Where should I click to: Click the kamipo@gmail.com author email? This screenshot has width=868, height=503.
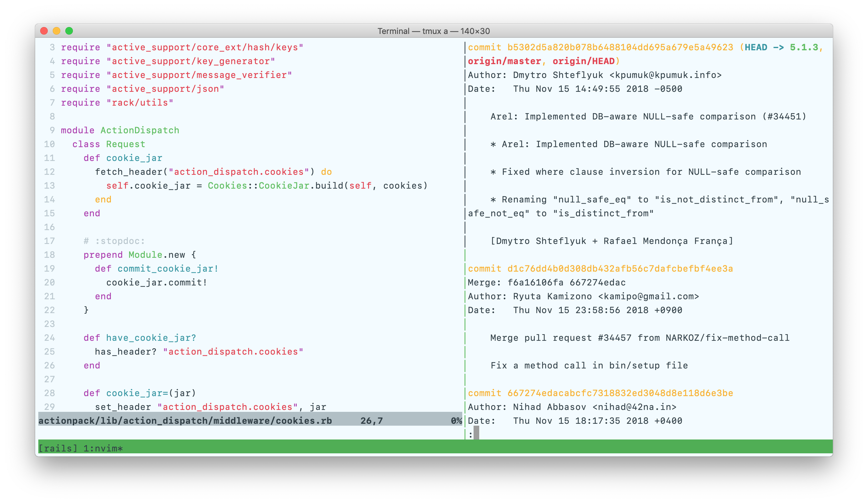pyautogui.click(x=648, y=296)
